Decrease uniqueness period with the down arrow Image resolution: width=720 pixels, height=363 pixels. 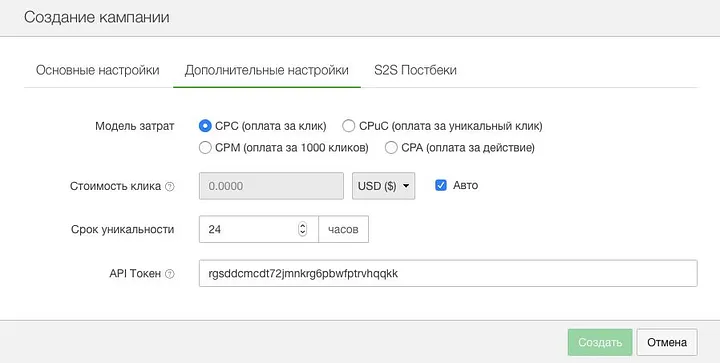click(302, 233)
